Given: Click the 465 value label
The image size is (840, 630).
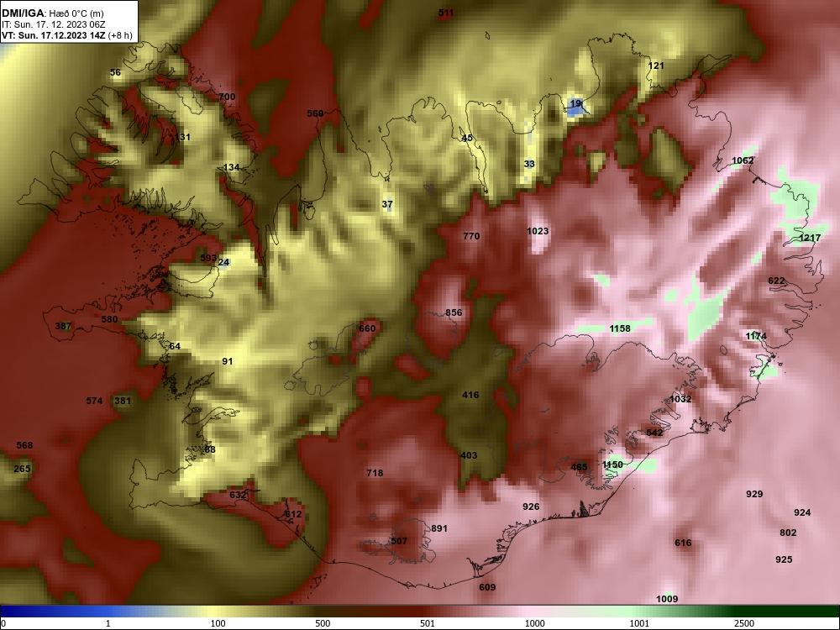Looking at the screenshot, I should tap(579, 467).
